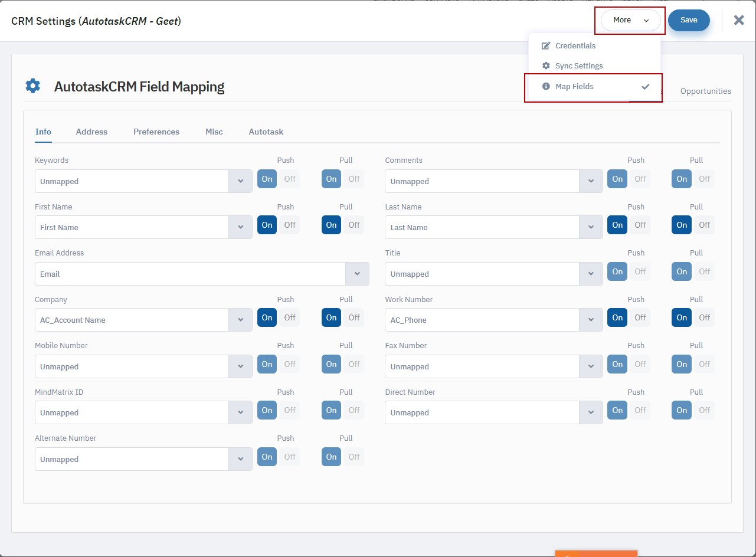756x557 pixels.
Task: Click the 'CRM Settings (AutotaskCRM - Geet)' title
Action: pos(96,21)
